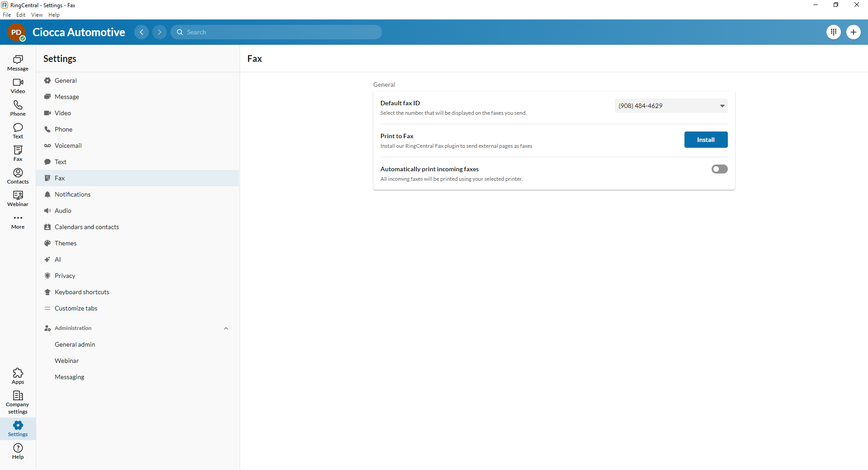Click the Ciocca Automotive title
The image size is (868, 470).
(79, 32)
